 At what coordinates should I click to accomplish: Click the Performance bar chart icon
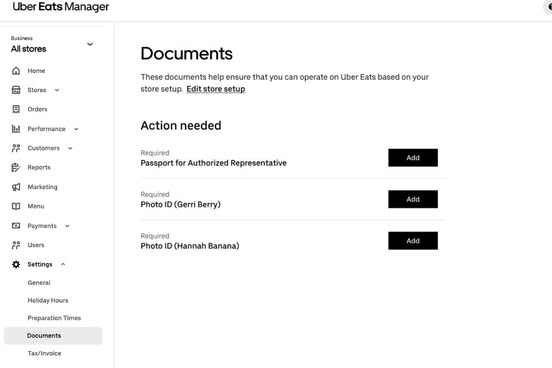coord(16,129)
